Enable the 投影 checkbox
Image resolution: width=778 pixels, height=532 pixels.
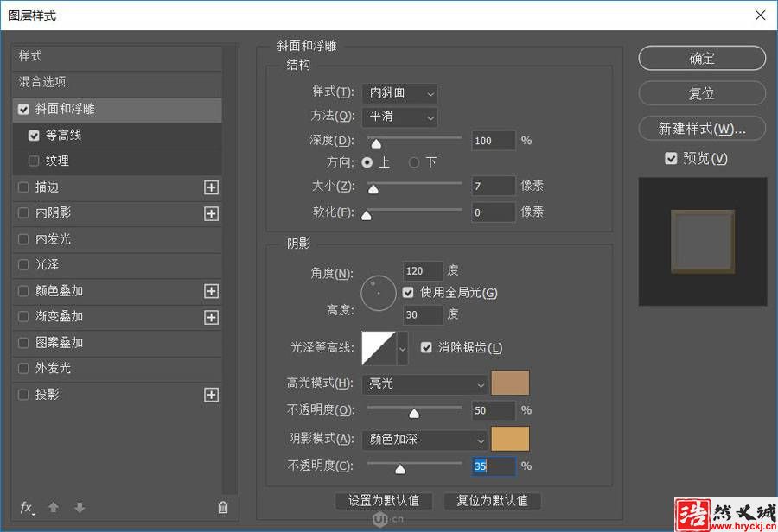23,395
